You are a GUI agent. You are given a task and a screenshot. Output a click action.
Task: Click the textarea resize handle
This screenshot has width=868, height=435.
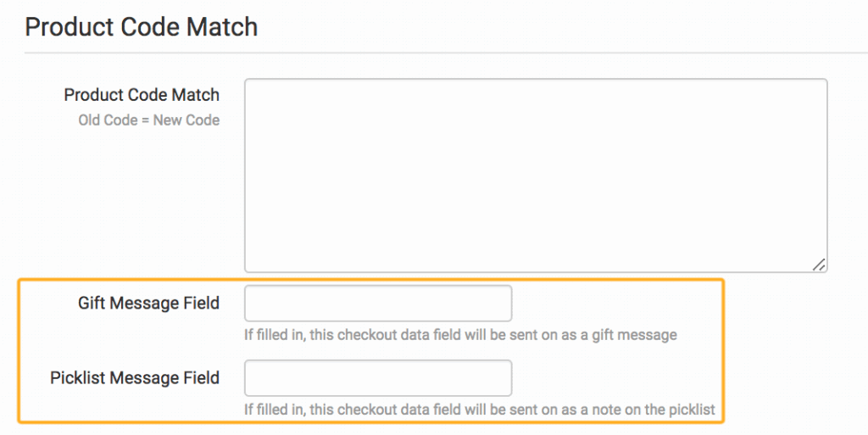[819, 265]
